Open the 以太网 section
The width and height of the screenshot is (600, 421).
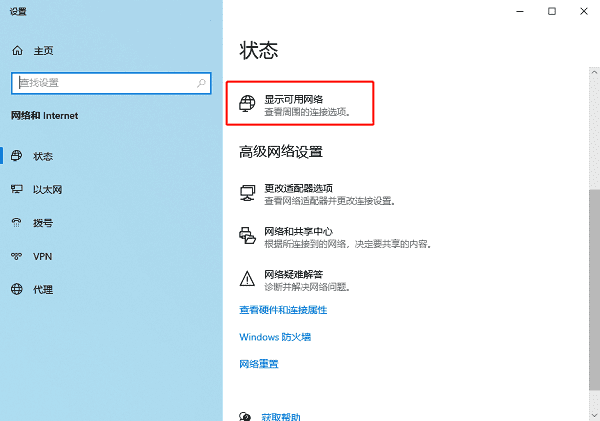pyautogui.click(x=47, y=189)
